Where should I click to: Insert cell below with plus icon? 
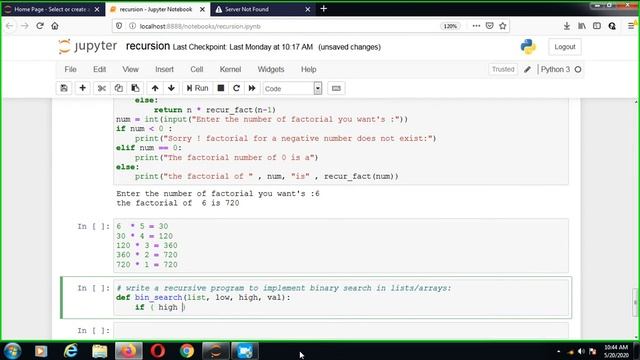point(82,88)
